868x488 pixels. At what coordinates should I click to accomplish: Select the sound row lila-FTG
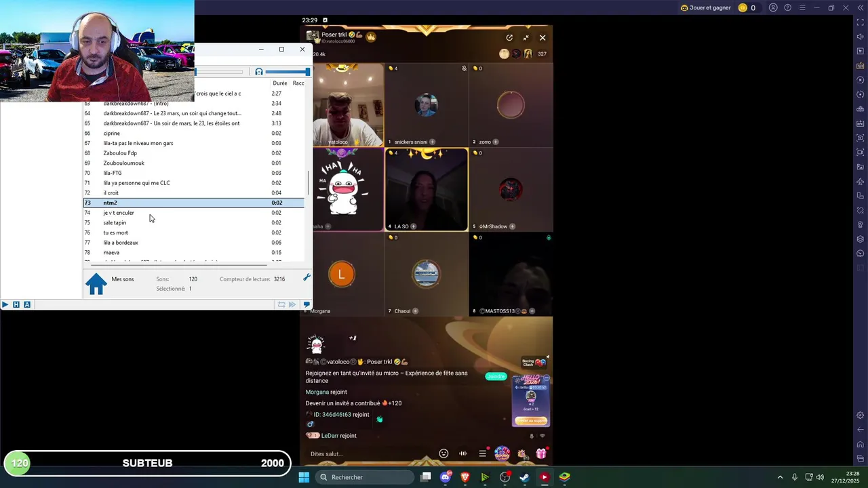pyautogui.click(x=193, y=173)
